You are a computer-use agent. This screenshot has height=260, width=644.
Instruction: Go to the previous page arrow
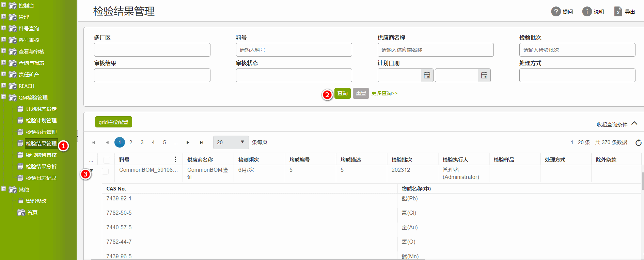[x=107, y=142]
